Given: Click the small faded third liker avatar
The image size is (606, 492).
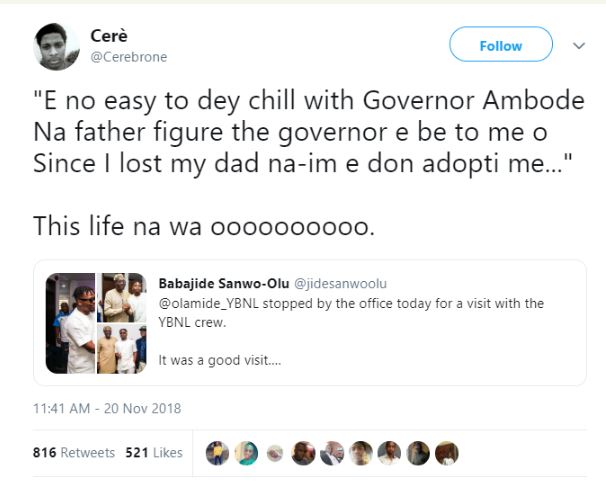Looking at the screenshot, I should click(274, 453).
